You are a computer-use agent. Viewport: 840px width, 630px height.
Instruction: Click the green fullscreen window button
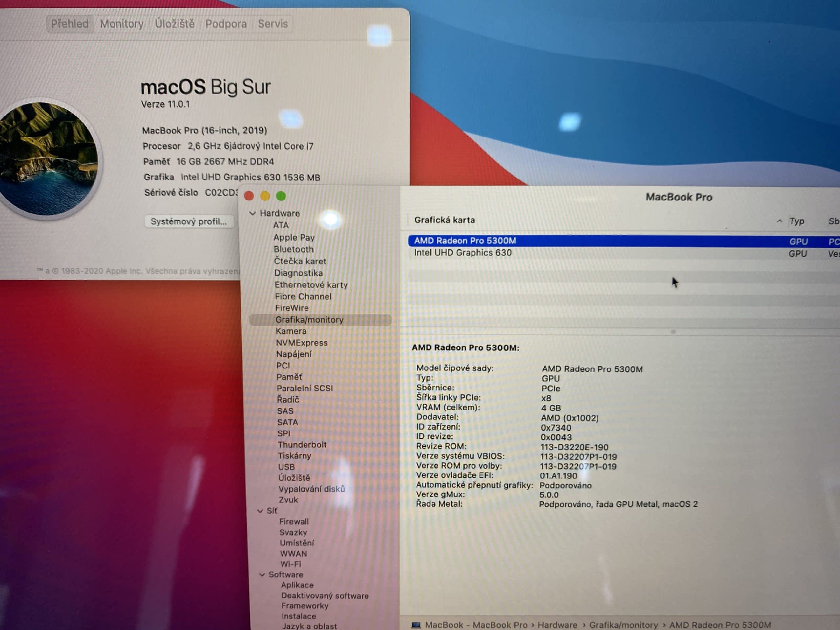click(x=281, y=196)
